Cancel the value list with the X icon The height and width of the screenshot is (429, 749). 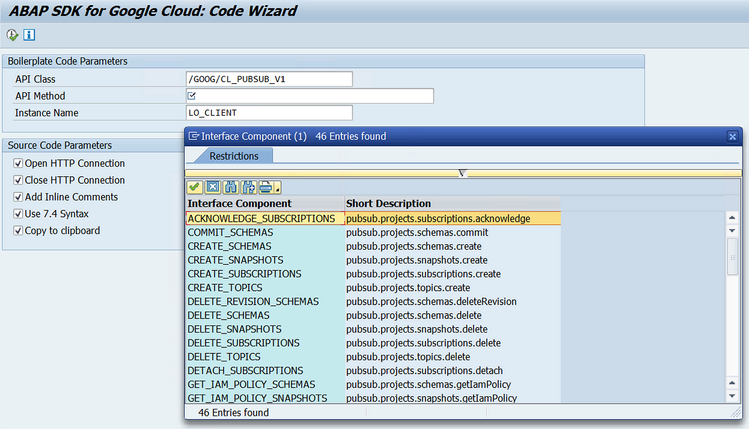[x=213, y=187]
